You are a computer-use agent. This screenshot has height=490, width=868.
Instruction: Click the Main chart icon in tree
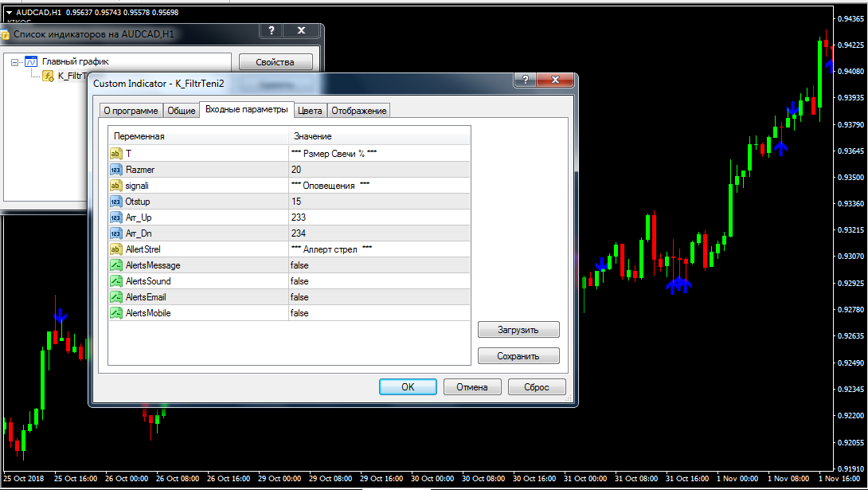[x=31, y=61]
